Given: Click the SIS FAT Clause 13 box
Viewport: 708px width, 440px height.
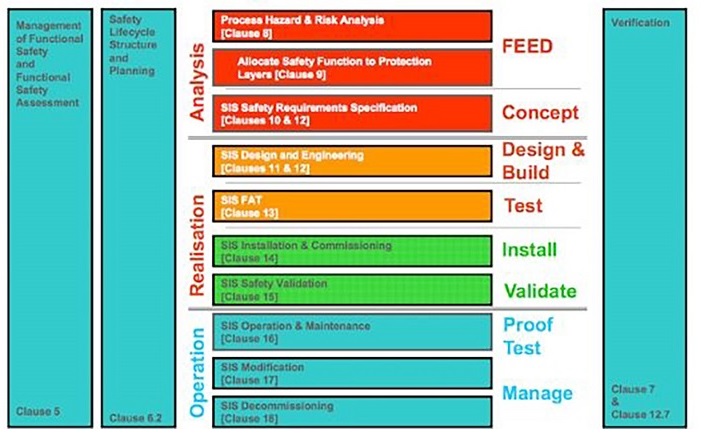Looking at the screenshot, I should [x=352, y=206].
